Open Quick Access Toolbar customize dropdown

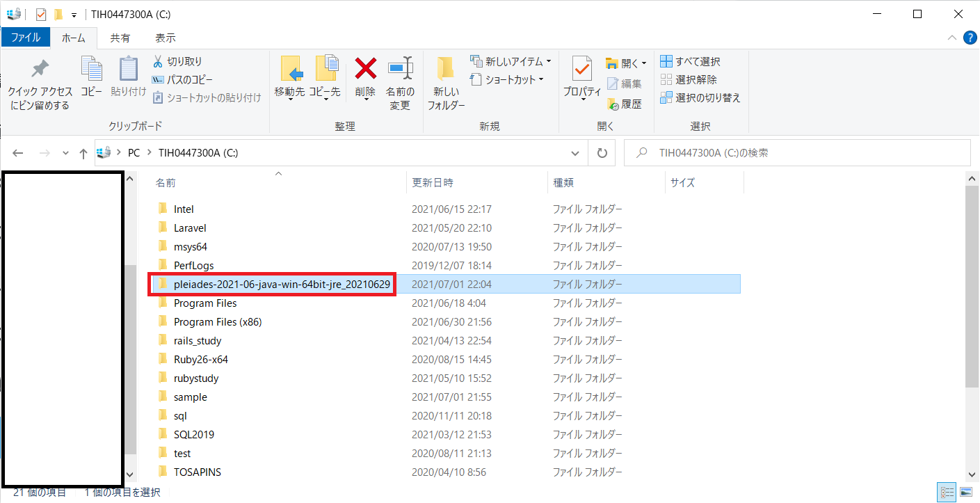coord(74,15)
